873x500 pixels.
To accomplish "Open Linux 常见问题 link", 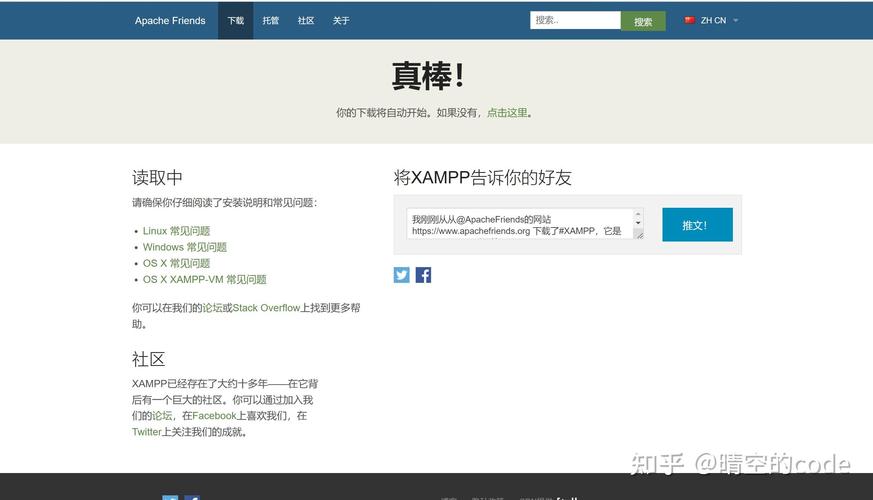I will [x=176, y=231].
